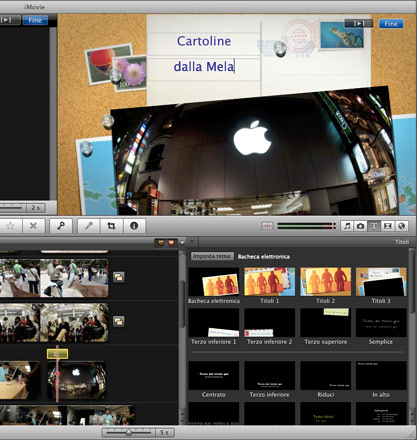This screenshot has width=417, height=440.
Task: Open the transitions browser icon
Action: click(388, 226)
